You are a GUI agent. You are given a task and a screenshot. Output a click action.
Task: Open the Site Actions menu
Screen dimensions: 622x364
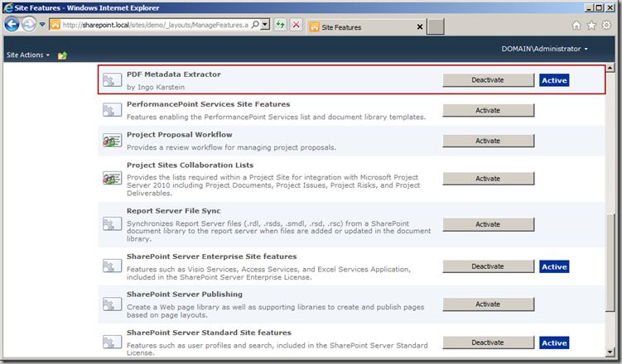(x=28, y=55)
